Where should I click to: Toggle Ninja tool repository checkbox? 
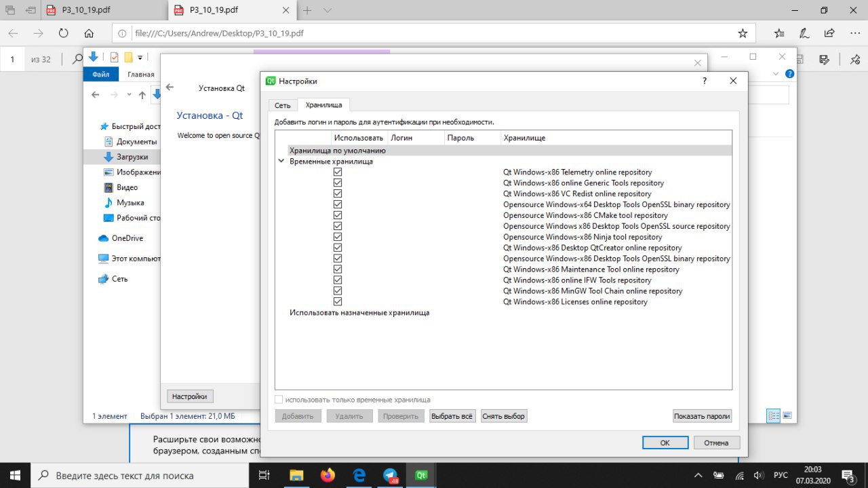[x=338, y=237]
